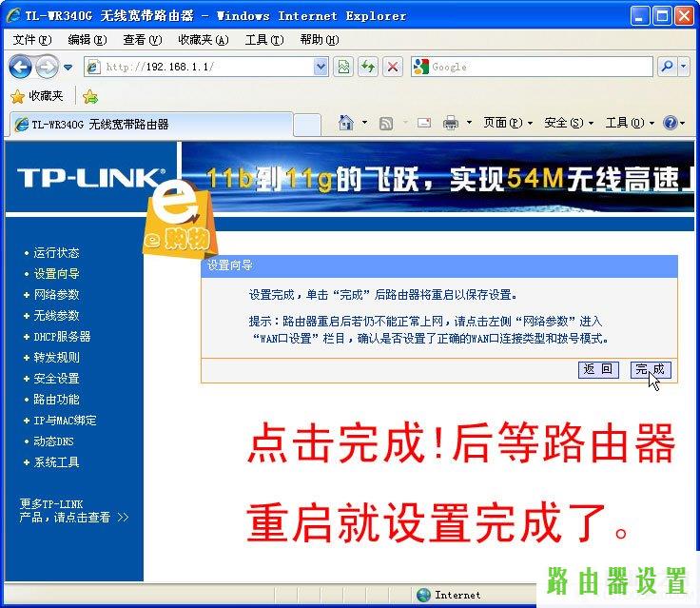Click the red Stop loading icon

(392, 67)
